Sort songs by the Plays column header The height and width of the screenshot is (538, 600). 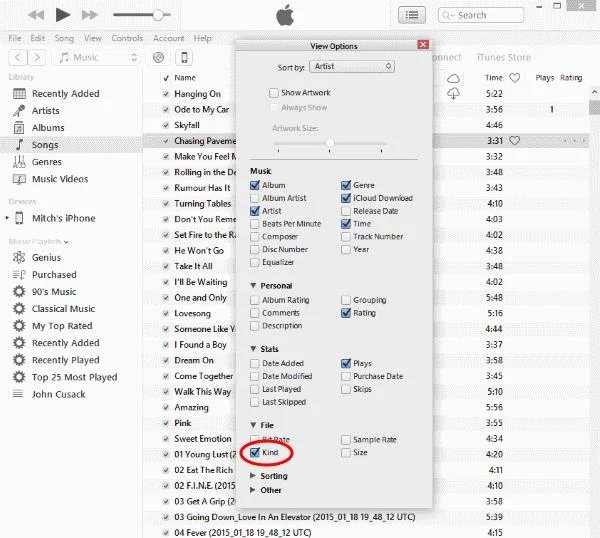[545, 78]
